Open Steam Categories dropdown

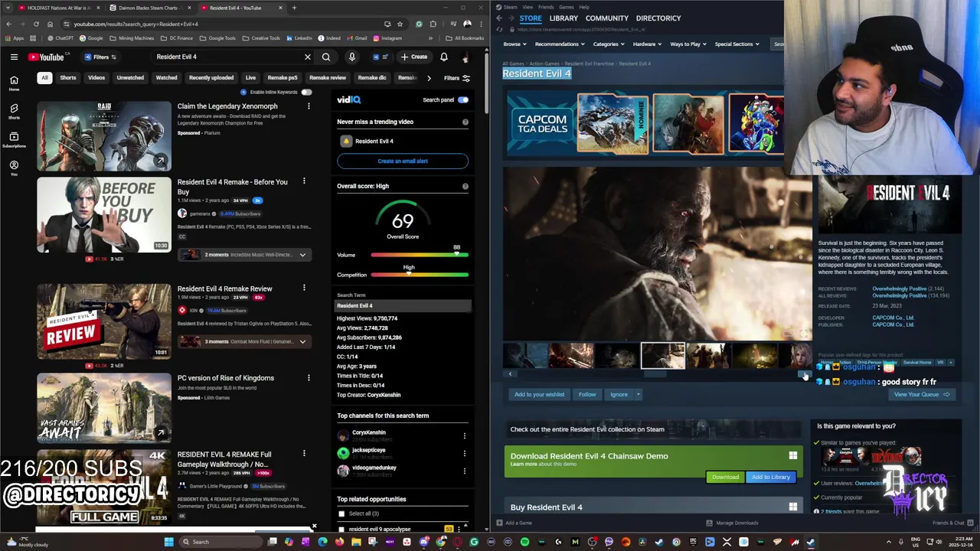(609, 44)
